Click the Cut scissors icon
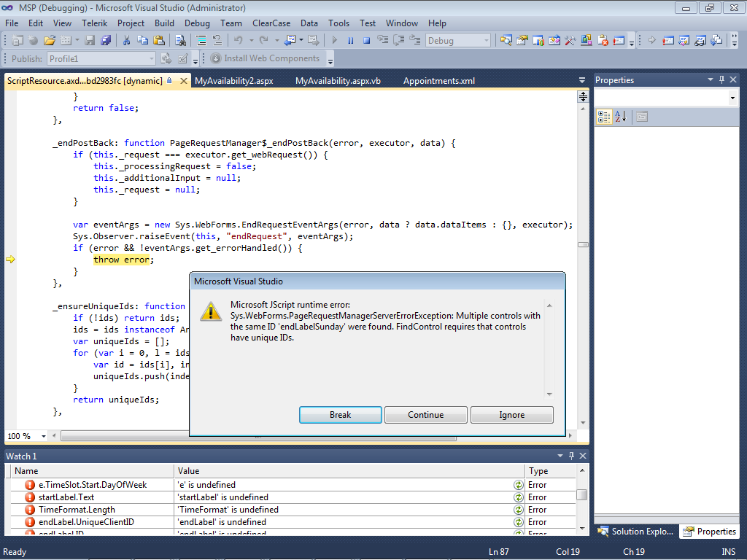The image size is (747, 560). click(126, 41)
